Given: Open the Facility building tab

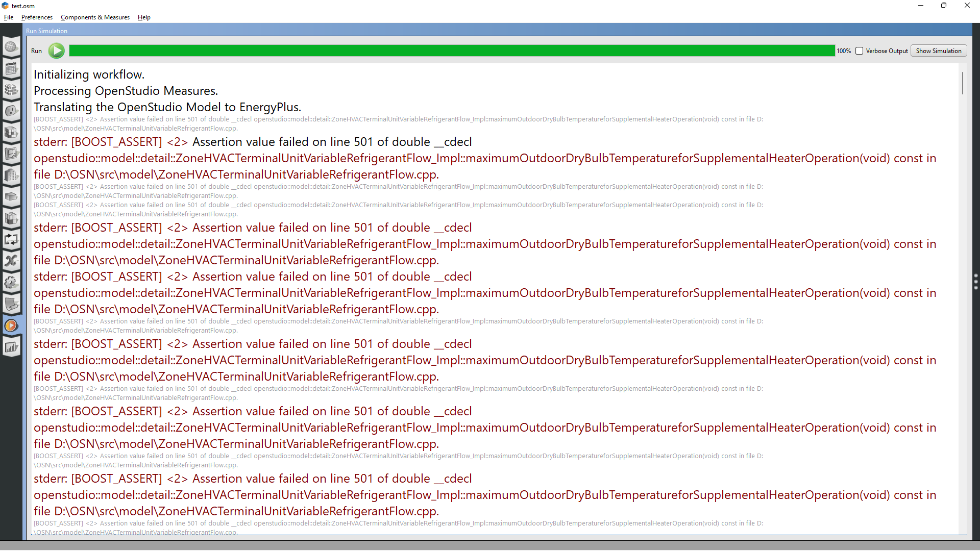Looking at the screenshot, I should tap(11, 175).
